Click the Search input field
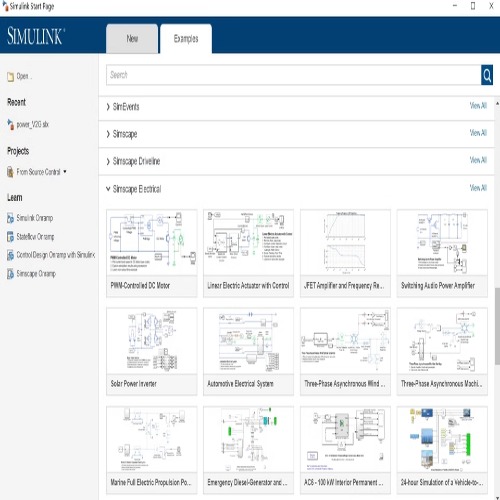The height and width of the screenshot is (500, 500). [x=294, y=75]
